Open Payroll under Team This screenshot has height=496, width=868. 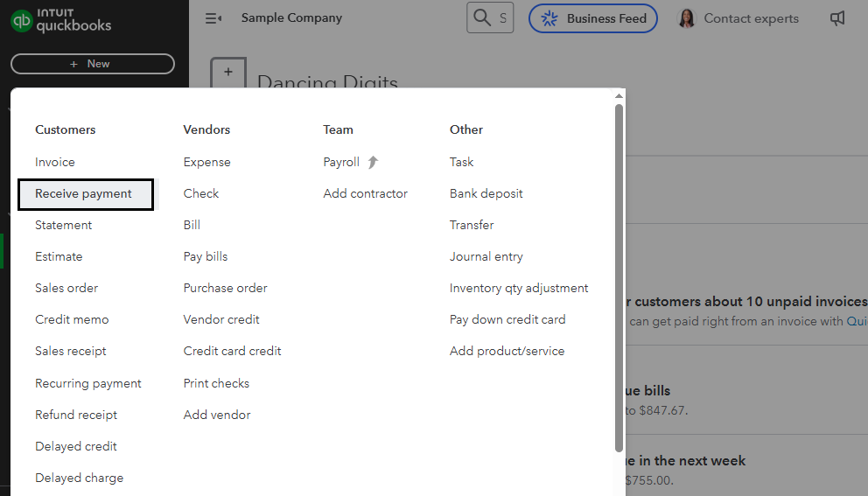coord(341,162)
